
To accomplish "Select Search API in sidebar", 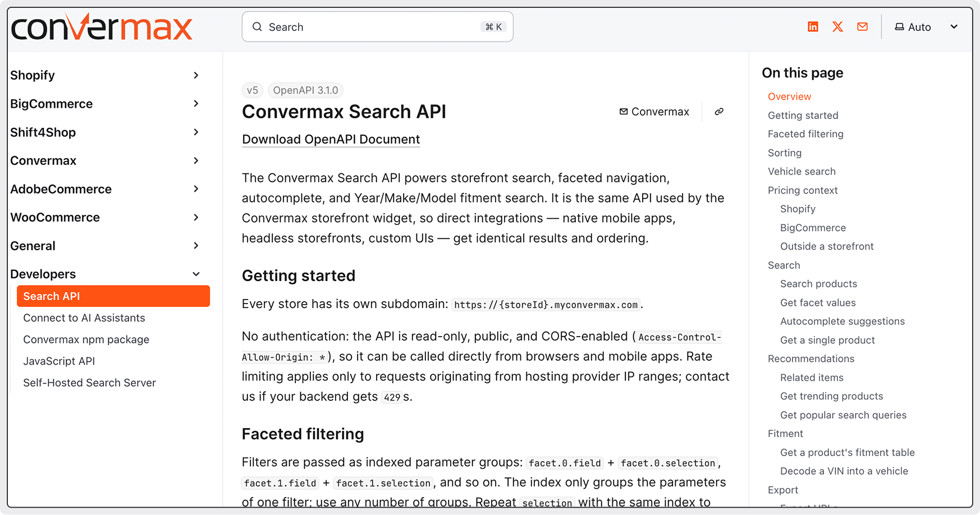I will pyautogui.click(x=113, y=296).
